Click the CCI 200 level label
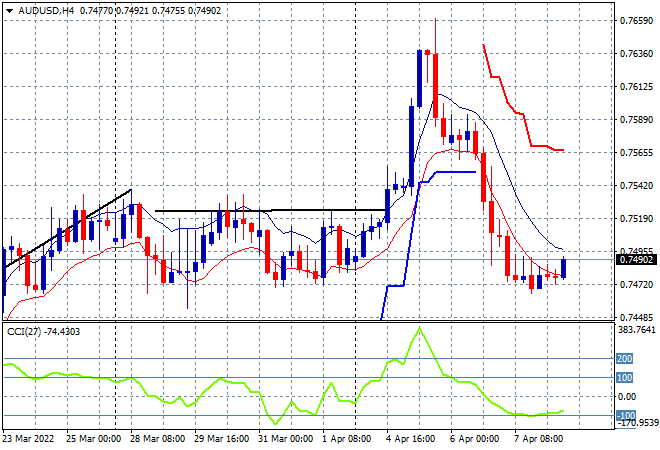Viewport: 660px width, 450px height. [624, 358]
